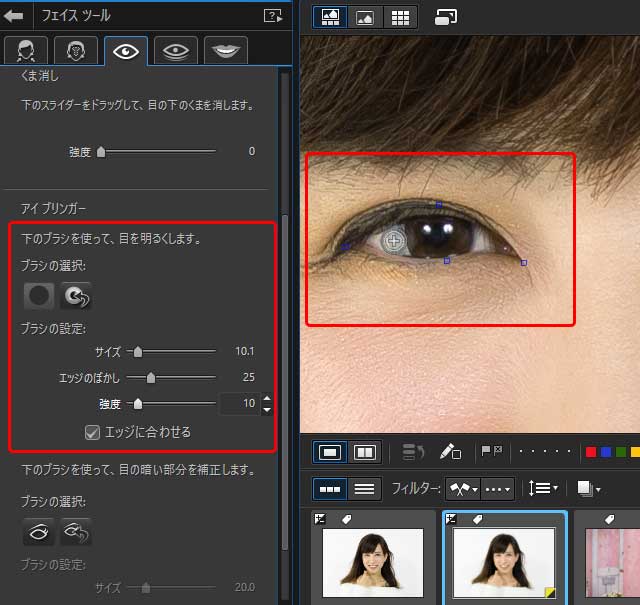Open the help icon in the panel header

coord(271,15)
